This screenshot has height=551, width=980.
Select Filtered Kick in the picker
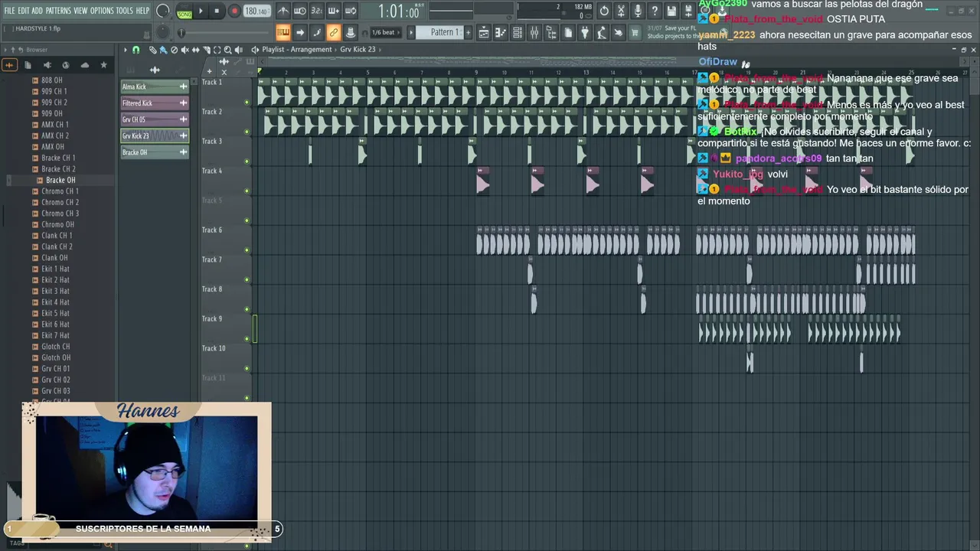click(154, 103)
